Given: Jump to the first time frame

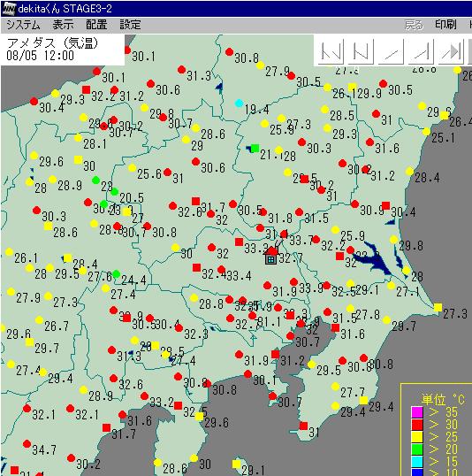Looking at the screenshot, I should pos(331,51).
